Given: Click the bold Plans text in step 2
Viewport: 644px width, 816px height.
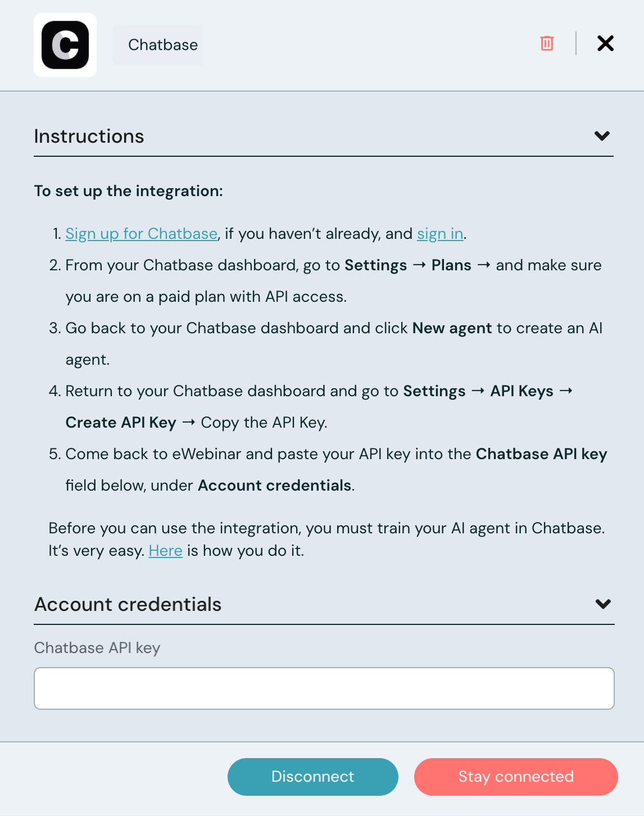Looking at the screenshot, I should click(x=451, y=265).
